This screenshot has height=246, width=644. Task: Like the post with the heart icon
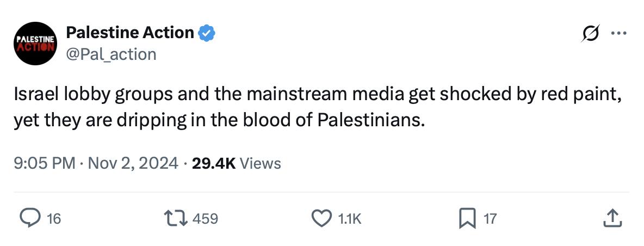[321, 219]
